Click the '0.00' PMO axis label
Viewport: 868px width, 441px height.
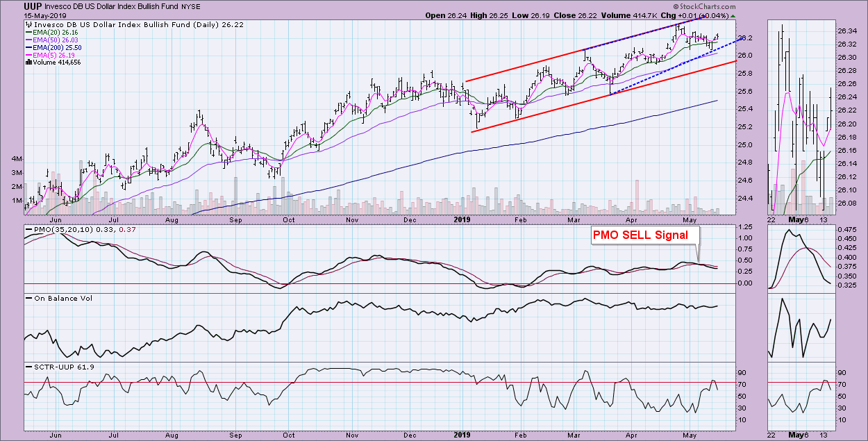[744, 283]
